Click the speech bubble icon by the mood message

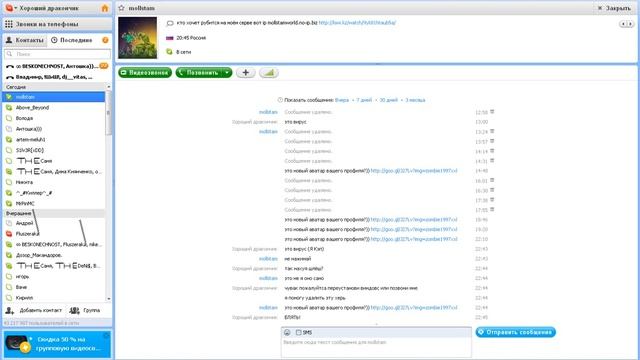(x=170, y=23)
